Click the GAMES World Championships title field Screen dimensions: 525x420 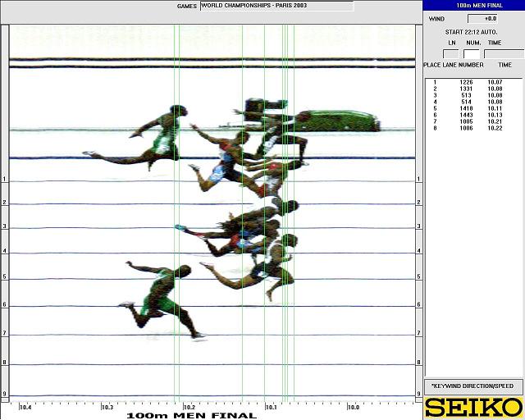(276, 6)
